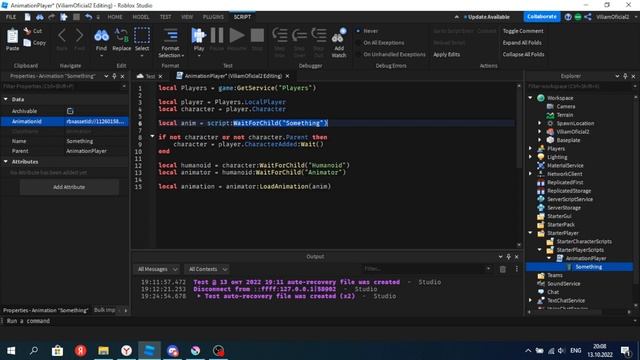Expand the Lighting node
This screenshot has height=360, width=640.
[531, 157]
